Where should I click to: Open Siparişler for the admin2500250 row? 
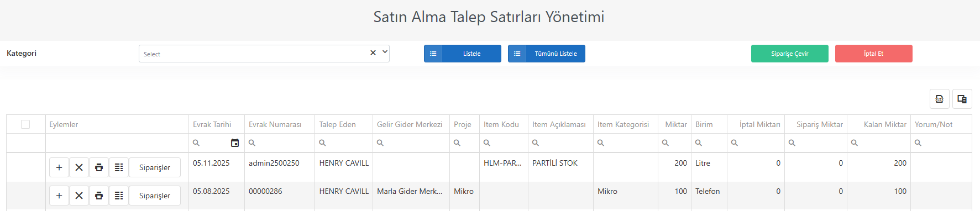click(x=155, y=167)
